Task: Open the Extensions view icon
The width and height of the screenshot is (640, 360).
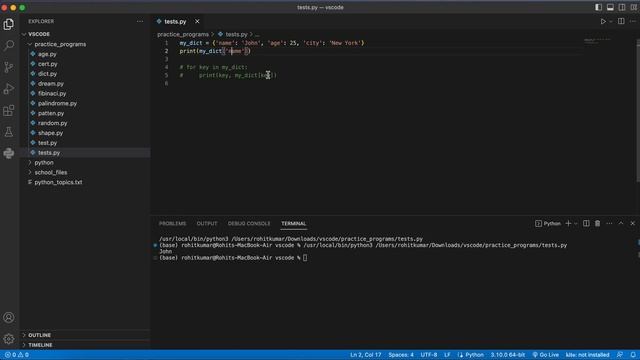Action: coord(9,111)
